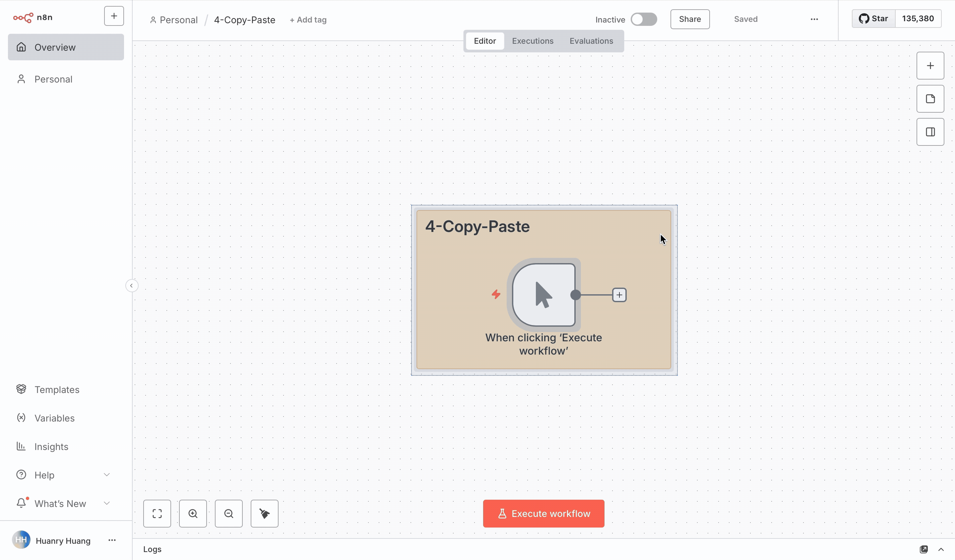955x560 pixels.
Task: Open the workflow three-dot options menu
Action: tap(814, 19)
